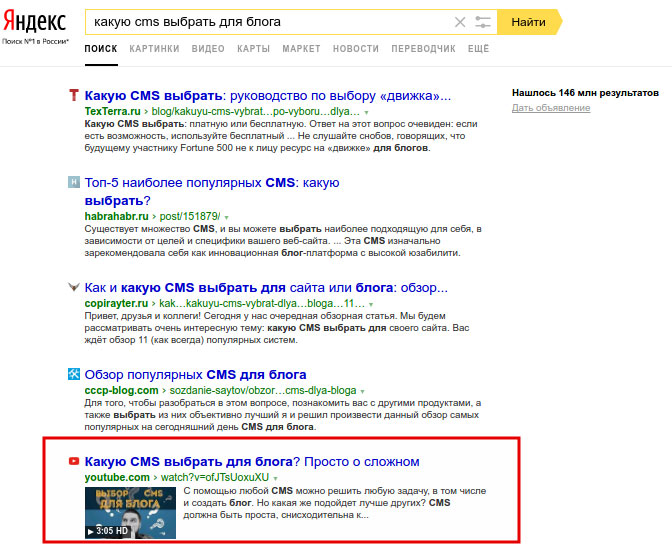Clear the search query with X icon
This screenshot has height=547, width=672.
pos(460,21)
